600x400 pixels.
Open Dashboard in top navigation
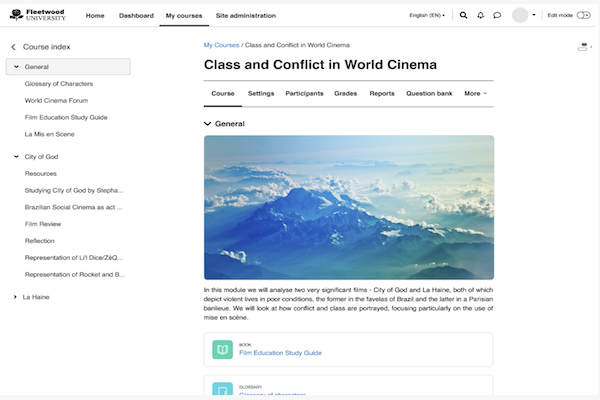[136, 16]
